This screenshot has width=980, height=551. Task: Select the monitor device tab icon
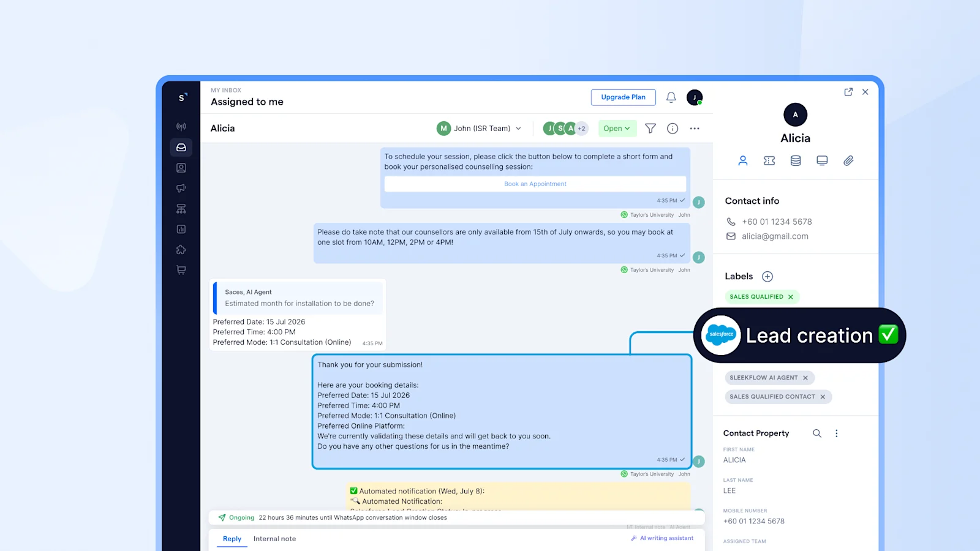click(x=822, y=160)
